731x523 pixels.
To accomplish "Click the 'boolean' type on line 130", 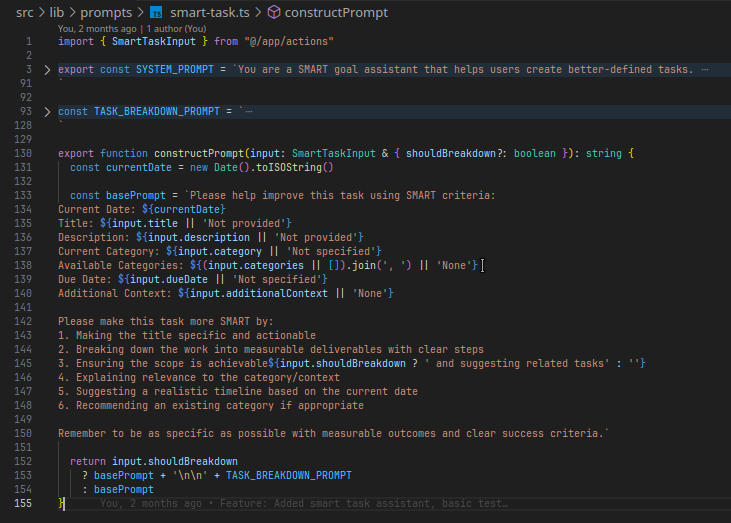I will tap(535, 153).
